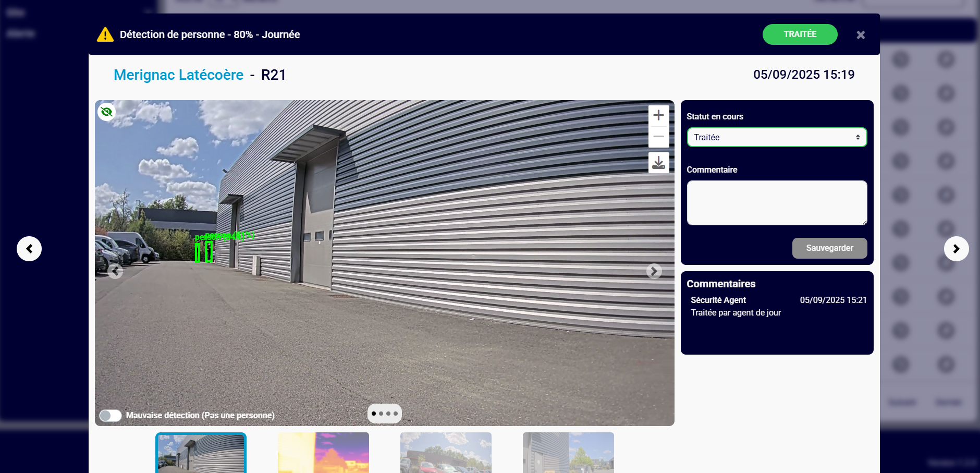Open the Merignac Latécoère site link

tap(178, 75)
